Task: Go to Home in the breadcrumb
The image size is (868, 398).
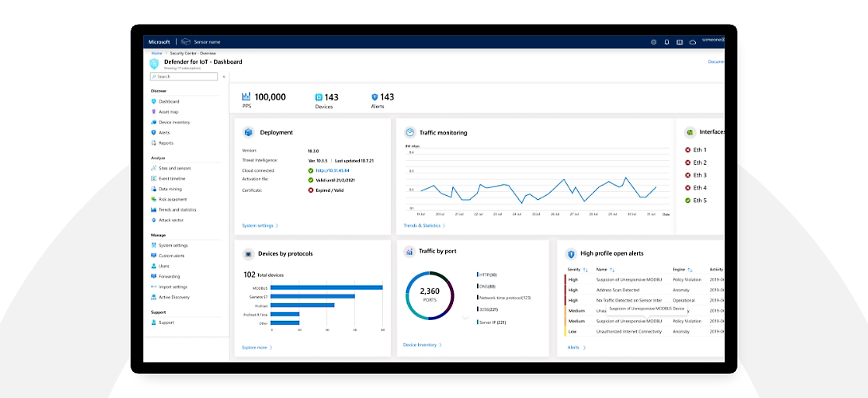Action: (x=156, y=53)
